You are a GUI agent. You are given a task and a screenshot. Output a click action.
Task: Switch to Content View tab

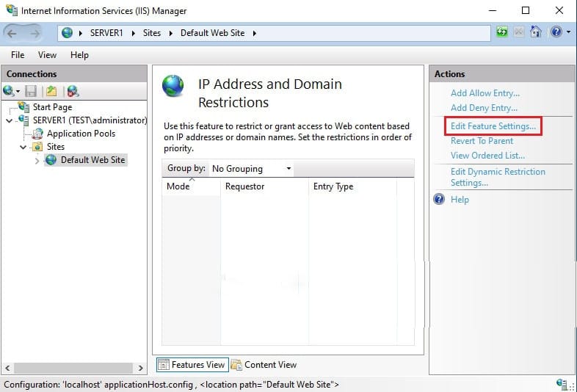click(x=264, y=365)
